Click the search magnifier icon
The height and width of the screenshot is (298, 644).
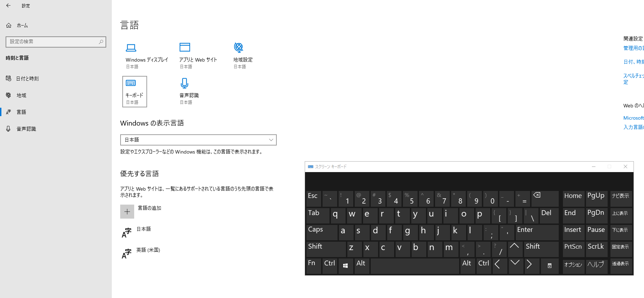tap(101, 42)
